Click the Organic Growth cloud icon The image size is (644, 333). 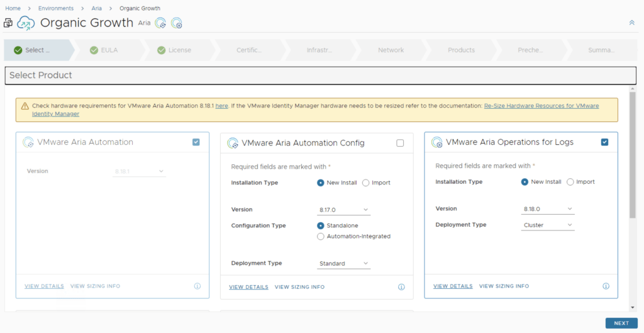pos(26,23)
